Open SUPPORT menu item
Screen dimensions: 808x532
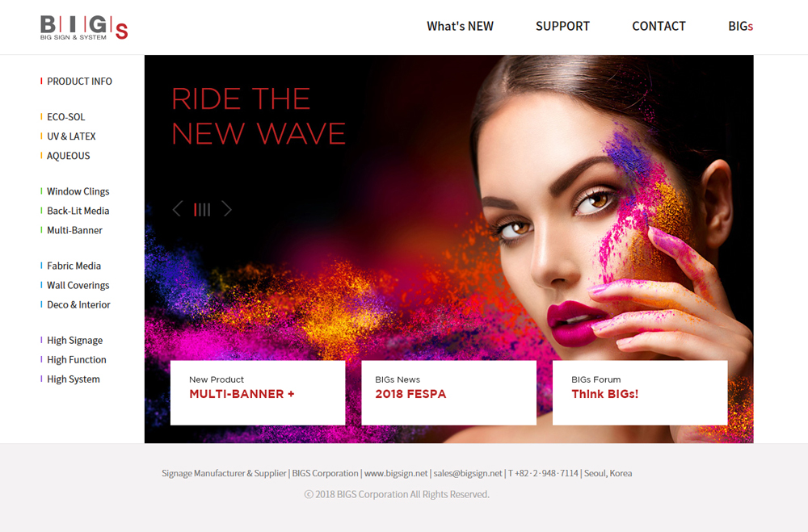[562, 27]
